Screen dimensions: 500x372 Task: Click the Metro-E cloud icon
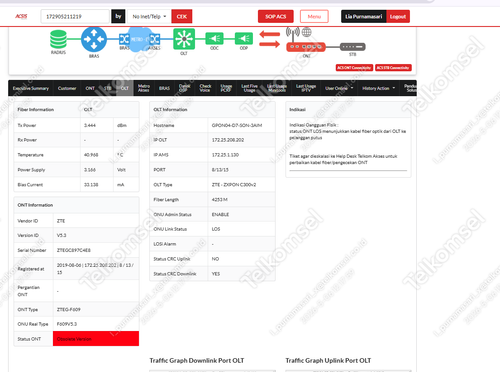click(x=139, y=39)
